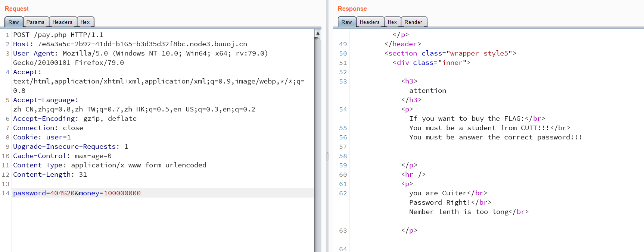Viewport: 644px width, 252px height.
Task: Click the Content-Length: 31 header
Action: 50,174
